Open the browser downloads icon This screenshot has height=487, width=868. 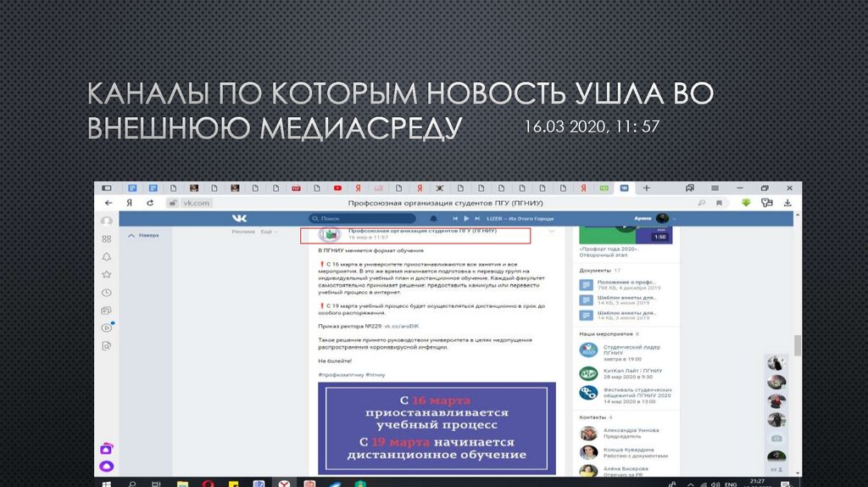[787, 203]
